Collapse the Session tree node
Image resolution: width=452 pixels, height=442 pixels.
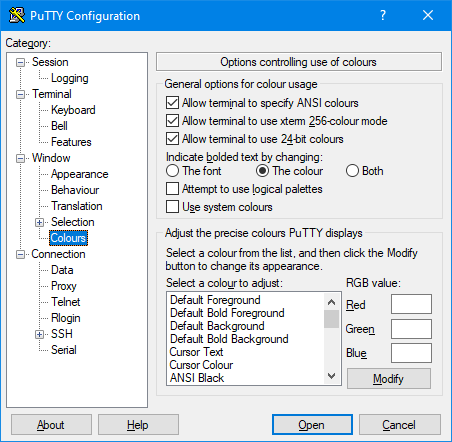[21, 62]
